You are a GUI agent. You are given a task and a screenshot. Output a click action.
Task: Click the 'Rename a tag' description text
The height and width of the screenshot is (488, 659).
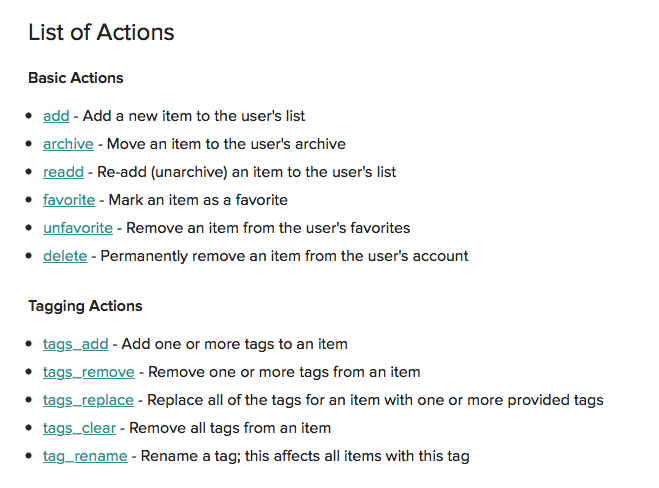[305, 456]
